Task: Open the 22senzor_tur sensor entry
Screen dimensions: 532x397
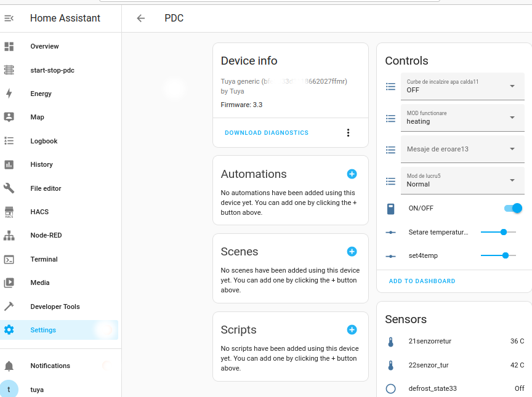Action: click(x=428, y=365)
